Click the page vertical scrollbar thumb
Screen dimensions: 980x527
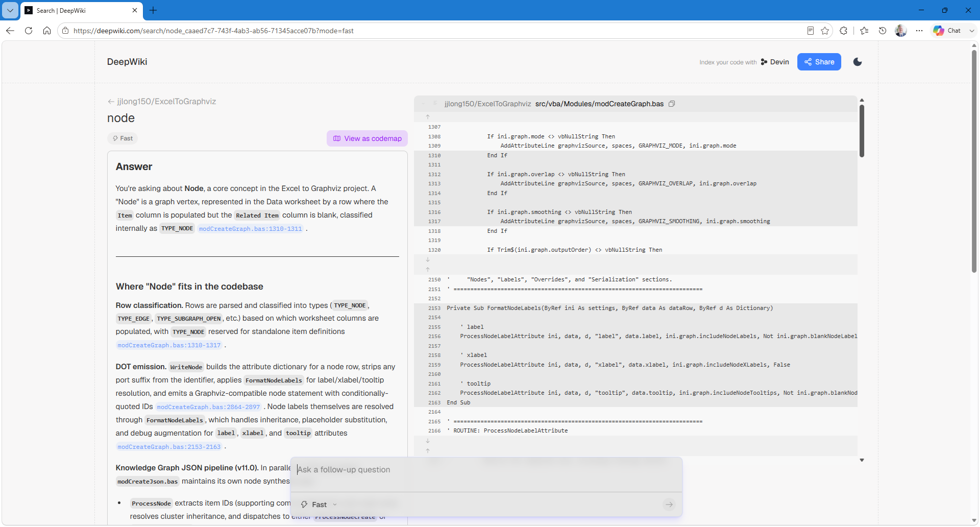click(974, 161)
